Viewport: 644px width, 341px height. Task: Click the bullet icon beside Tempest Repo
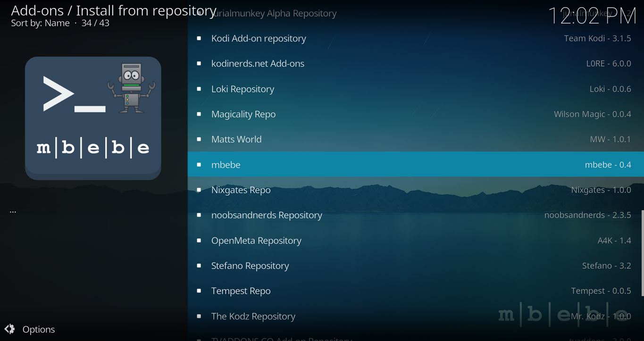tap(199, 291)
